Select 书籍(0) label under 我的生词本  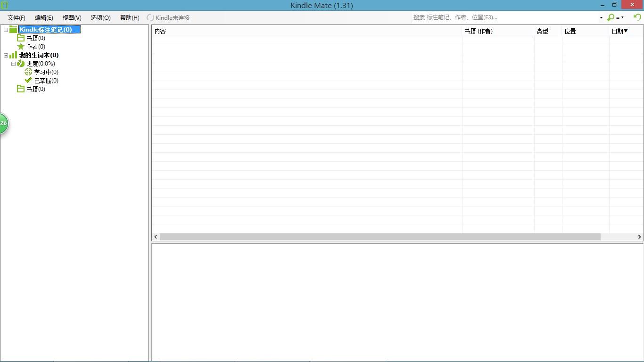36,89
